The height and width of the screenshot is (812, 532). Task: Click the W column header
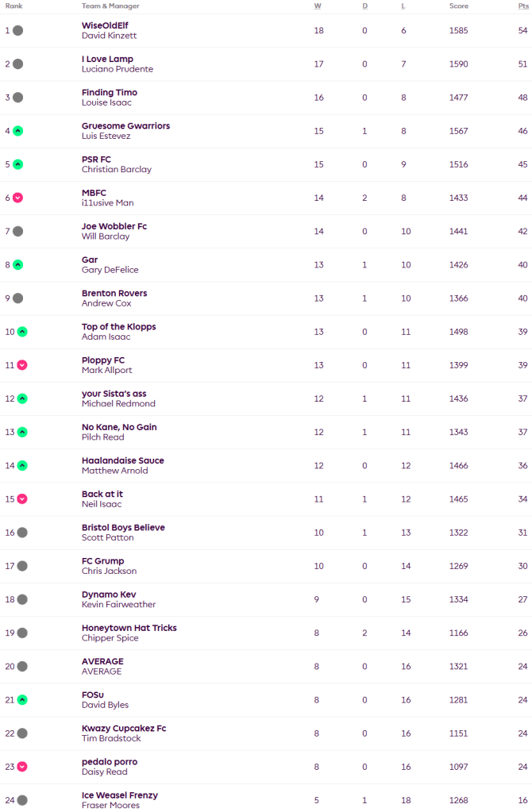[318, 6]
